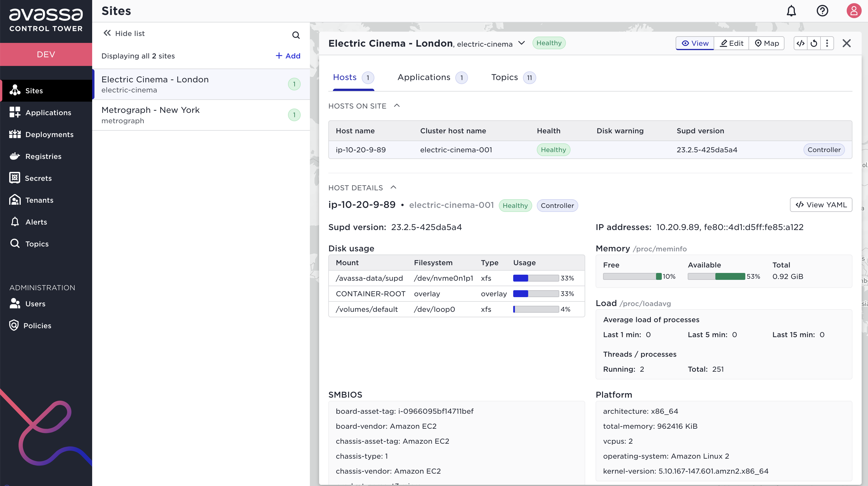Click the Free memory 10% bar

coord(632,276)
